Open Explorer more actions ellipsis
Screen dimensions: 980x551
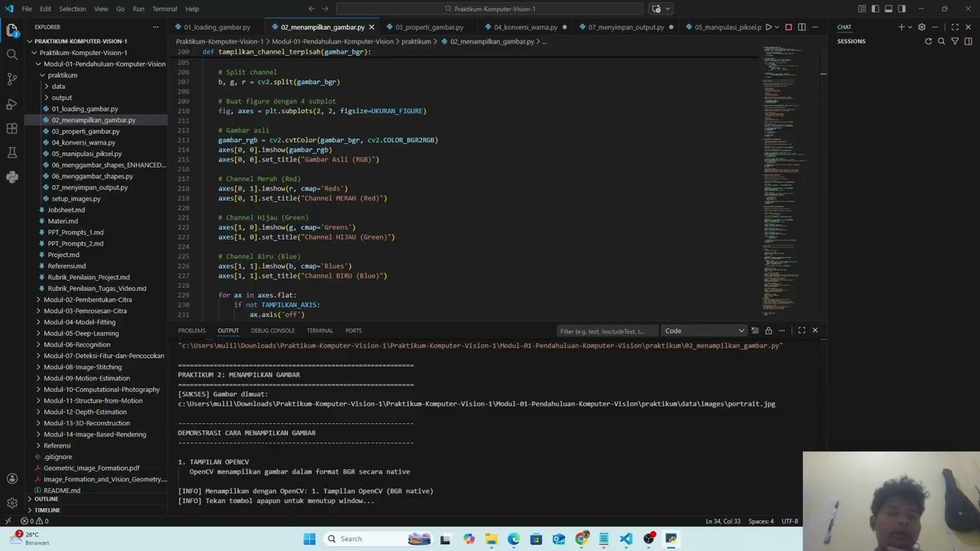(155, 27)
